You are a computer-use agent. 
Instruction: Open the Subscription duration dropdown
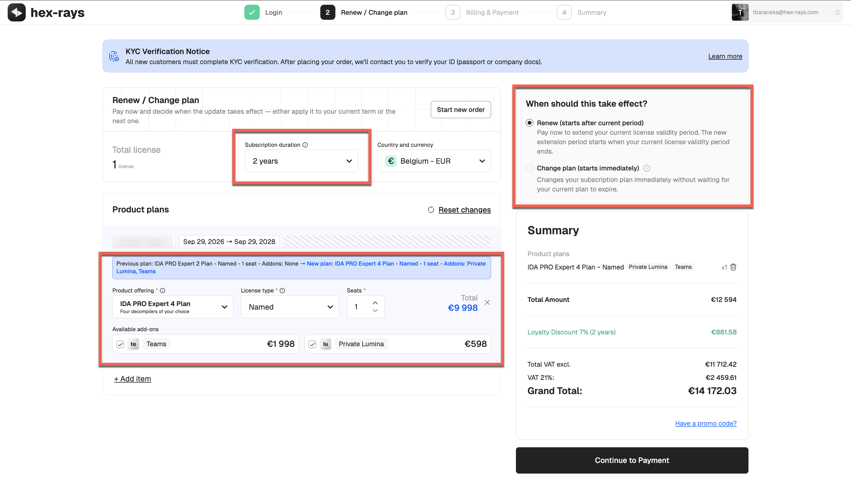point(301,161)
